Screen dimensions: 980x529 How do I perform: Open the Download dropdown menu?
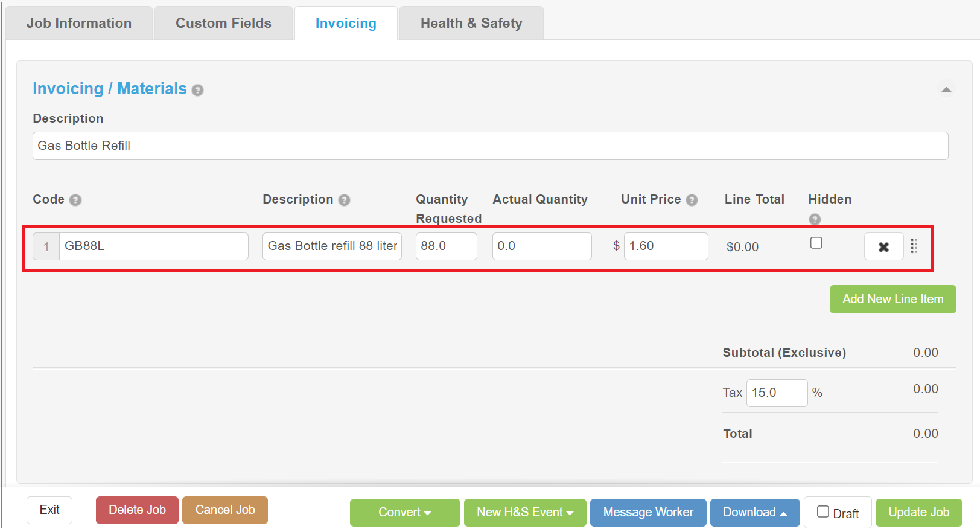point(755,512)
